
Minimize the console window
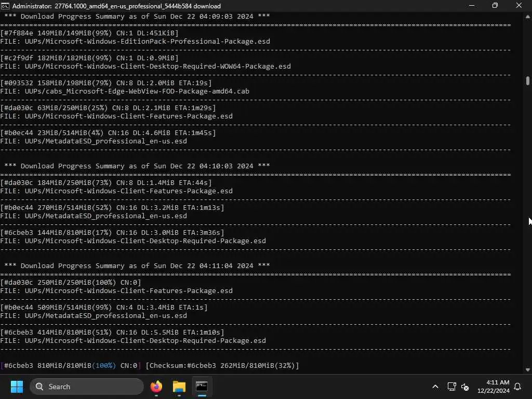tap(472, 6)
